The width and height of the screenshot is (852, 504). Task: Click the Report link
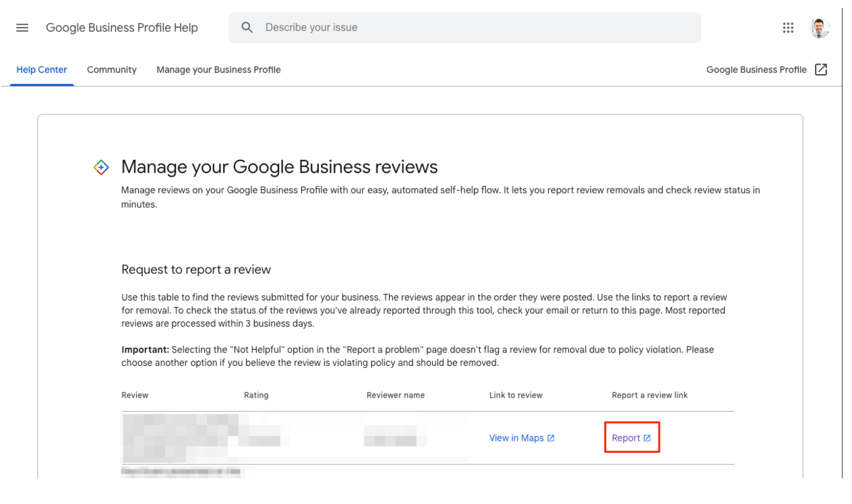click(x=626, y=438)
